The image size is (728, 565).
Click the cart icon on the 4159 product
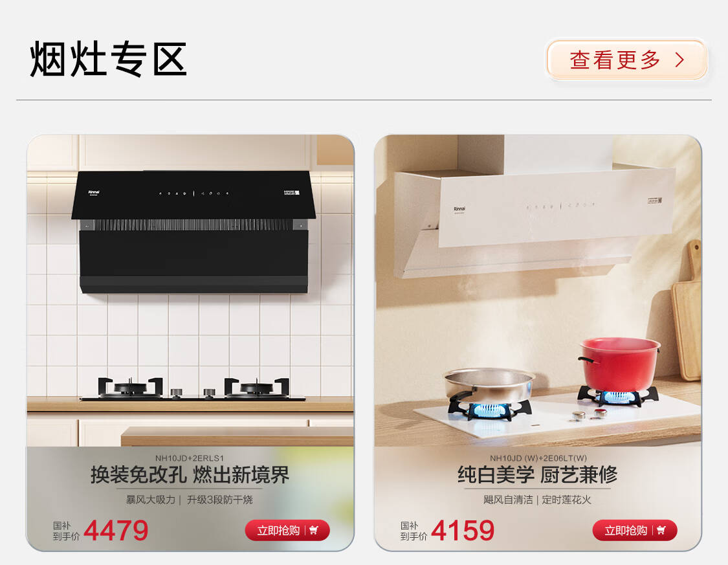pos(661,530)
